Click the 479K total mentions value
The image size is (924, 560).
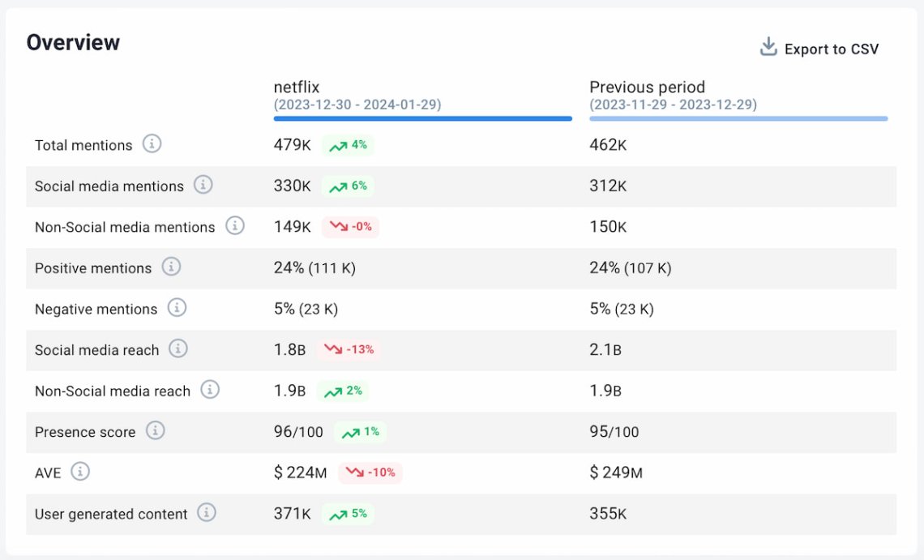click(292, 145)
